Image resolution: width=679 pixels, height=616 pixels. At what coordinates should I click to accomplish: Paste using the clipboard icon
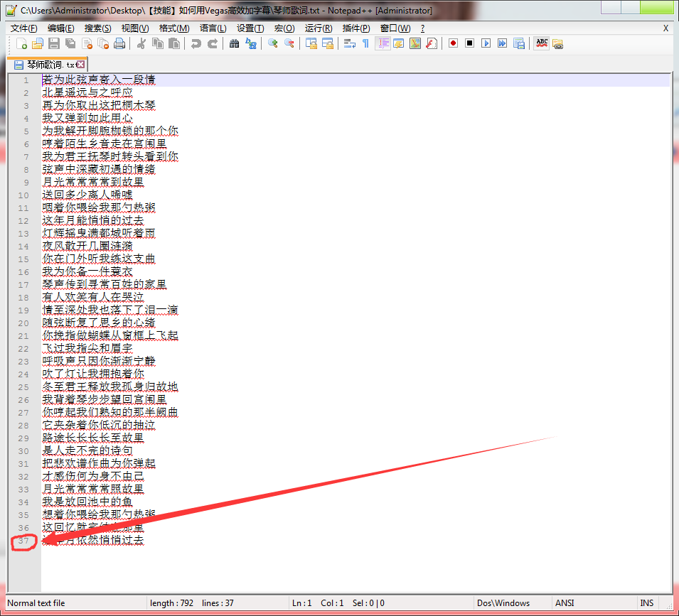point(174,43)
